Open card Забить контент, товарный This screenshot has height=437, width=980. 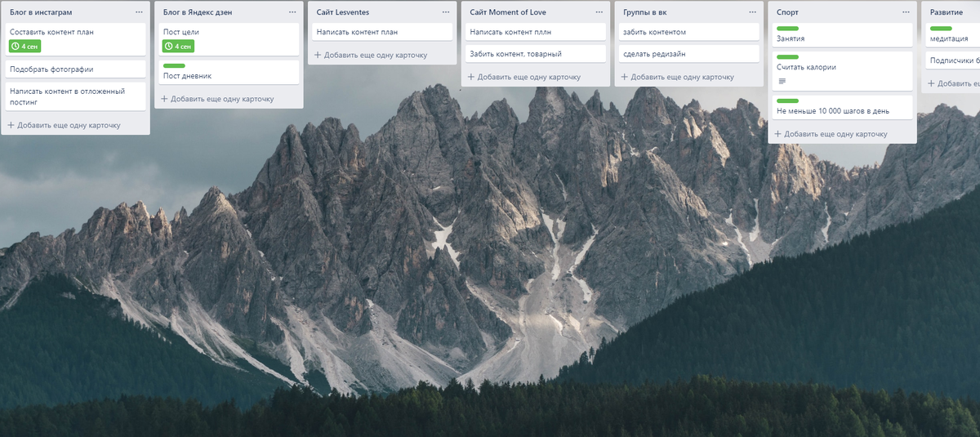pyautogui.click(x=536, y=54)
